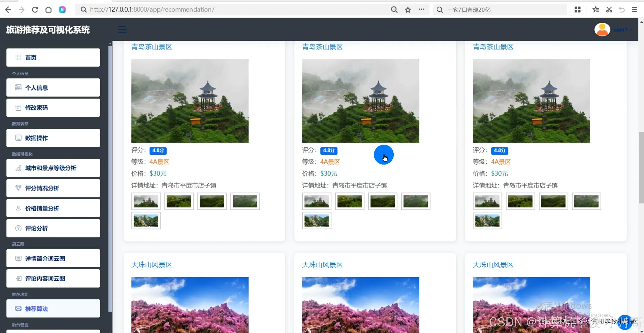Image resolution: width=644 pixels, height=333 pixels.
Task: Toggle the sidebar with the hamburger icon
Action: [122, 29]
